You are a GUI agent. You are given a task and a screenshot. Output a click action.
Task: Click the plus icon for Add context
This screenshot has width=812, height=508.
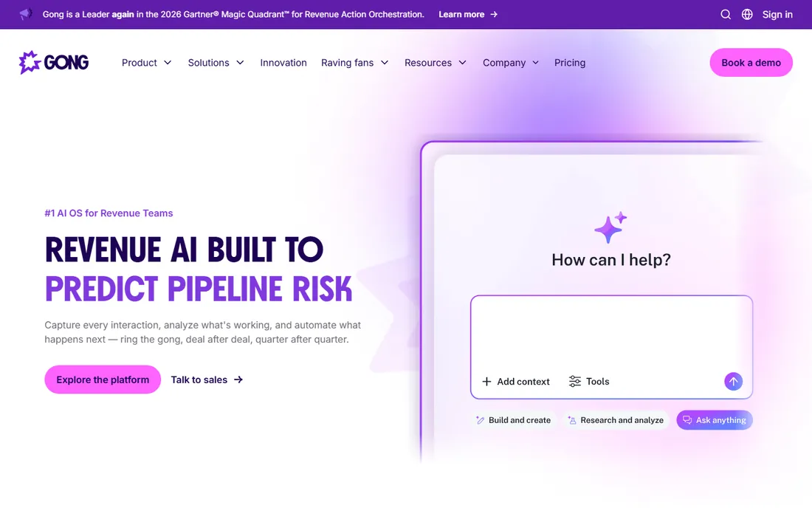486,382
